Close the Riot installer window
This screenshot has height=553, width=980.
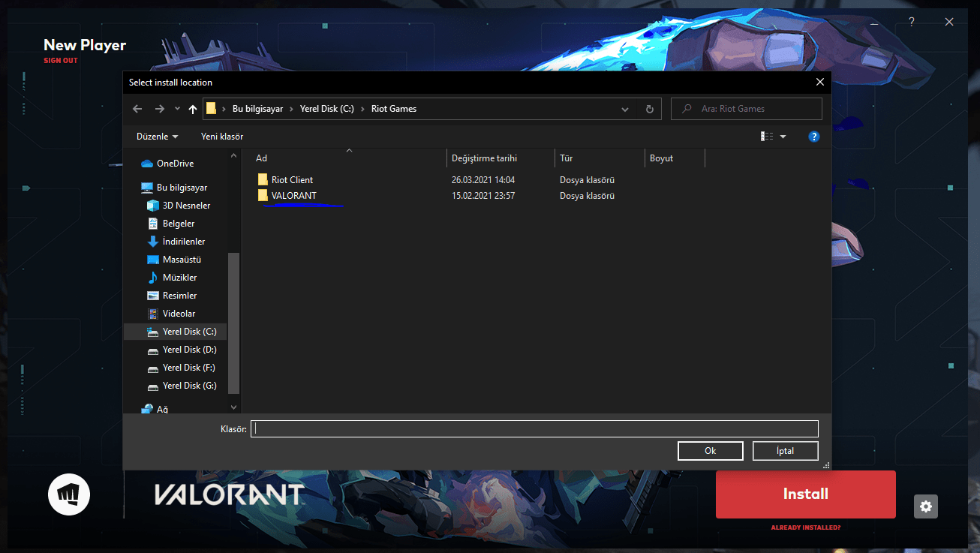[x=949, y=22]
